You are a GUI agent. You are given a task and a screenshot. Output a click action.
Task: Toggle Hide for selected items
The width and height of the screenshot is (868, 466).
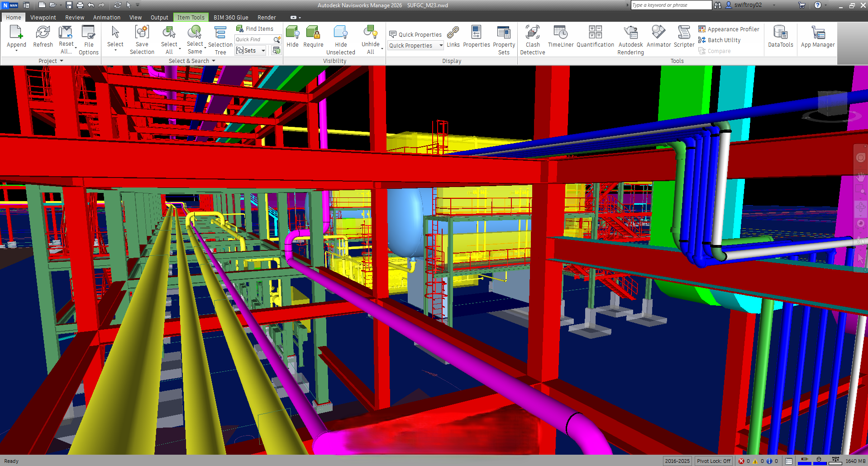[x=292, y=37]
